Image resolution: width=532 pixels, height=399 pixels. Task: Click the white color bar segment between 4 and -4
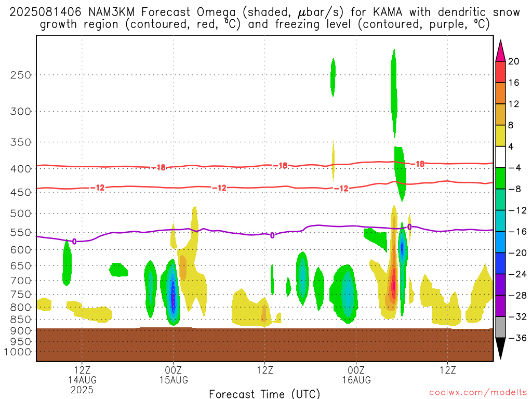click(x=500, y=157)
